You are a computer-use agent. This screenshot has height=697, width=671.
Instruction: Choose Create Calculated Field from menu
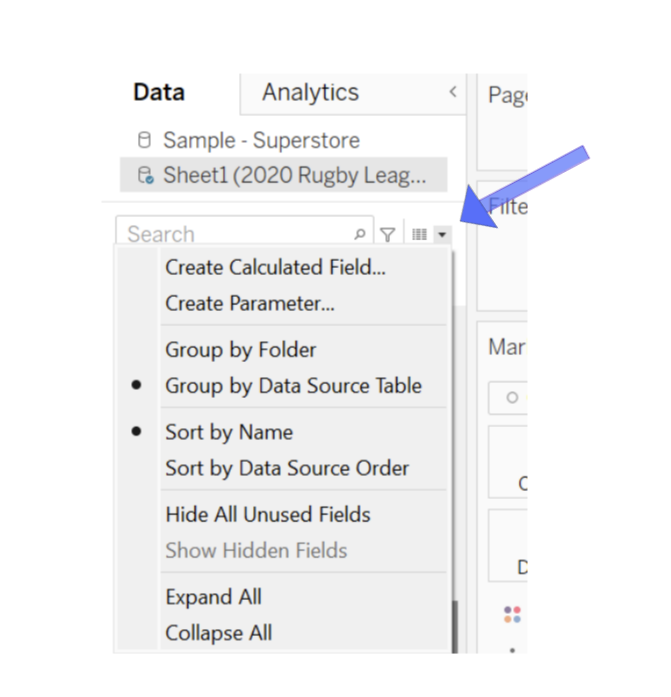click(x=275, y=267)
